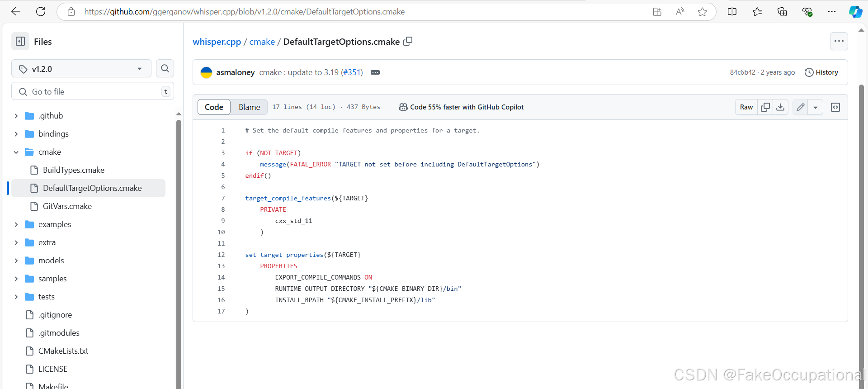View site information lock icon
The height and width of the screenshot is (389, 868).
coord(71,12)
